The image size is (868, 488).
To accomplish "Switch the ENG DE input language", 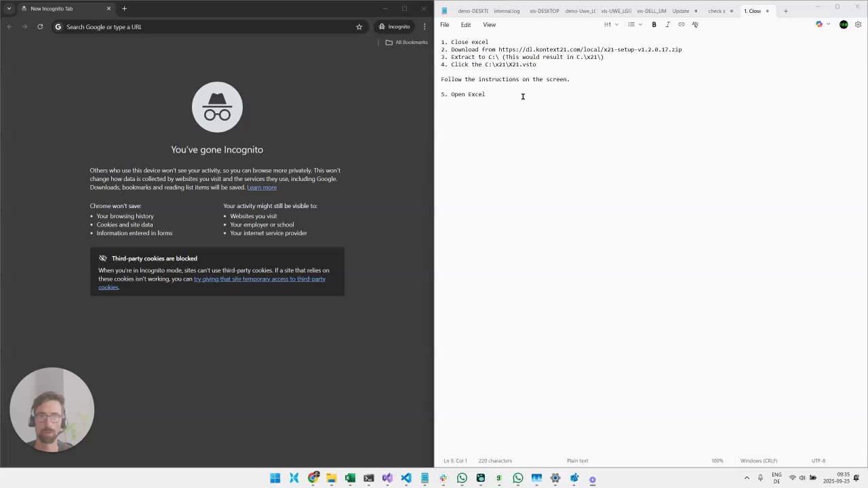I will 776,478.
